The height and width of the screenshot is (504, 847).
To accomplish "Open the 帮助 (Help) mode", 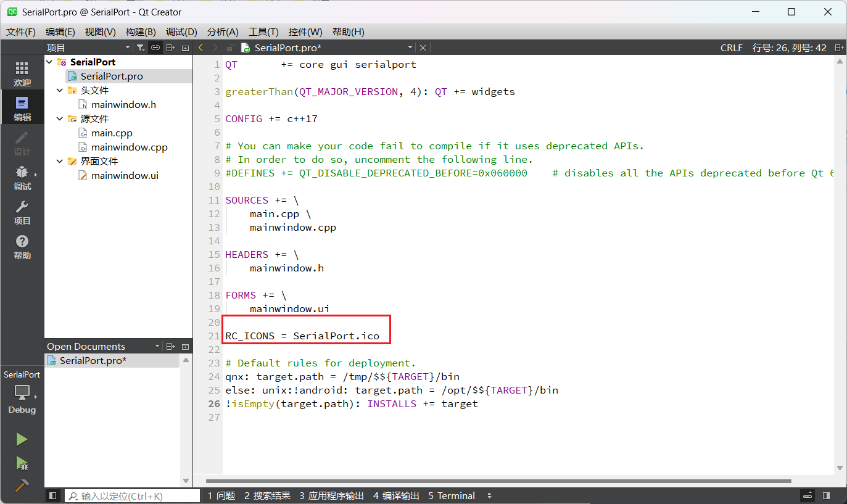I will [22, 247].
